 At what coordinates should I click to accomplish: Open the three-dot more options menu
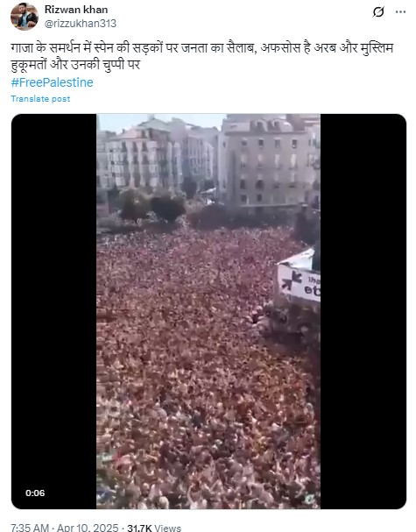(x=400, y=12)
